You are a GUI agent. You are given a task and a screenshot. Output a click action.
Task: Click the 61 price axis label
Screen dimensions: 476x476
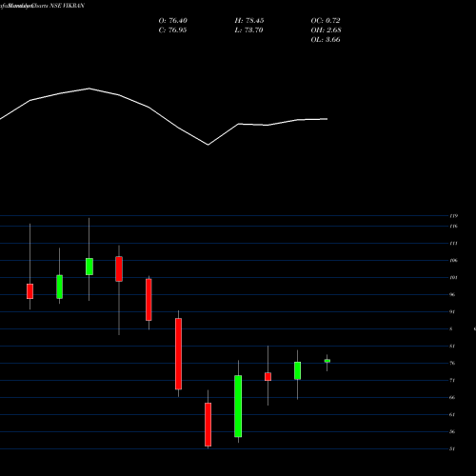click(452, 415)
